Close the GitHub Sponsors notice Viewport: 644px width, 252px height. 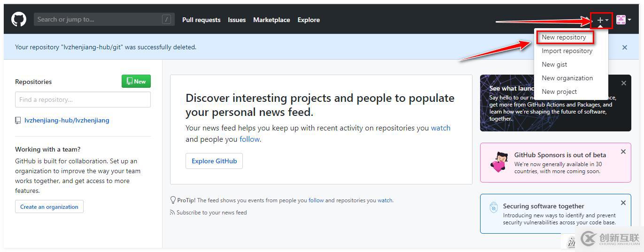click(623, 152)
